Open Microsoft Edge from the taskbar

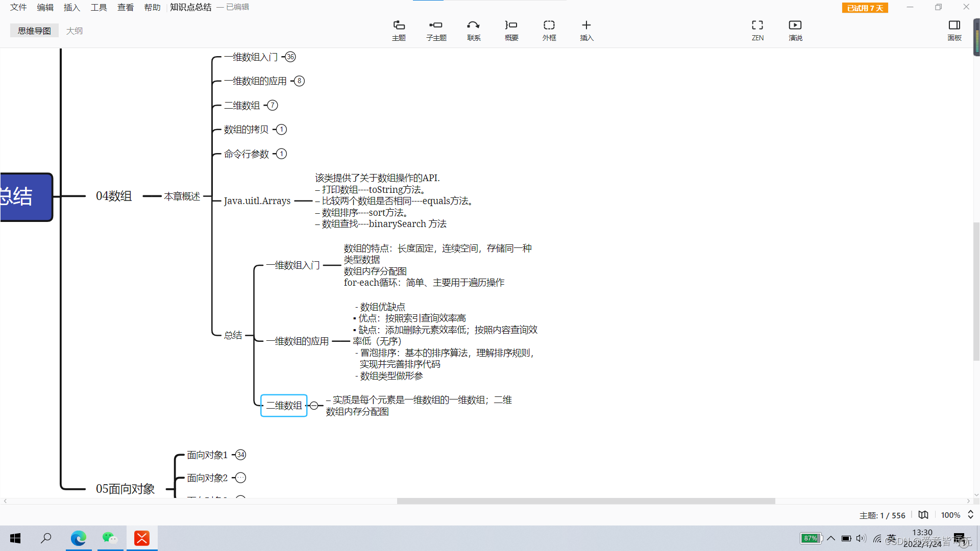click(x=78, y=538)
